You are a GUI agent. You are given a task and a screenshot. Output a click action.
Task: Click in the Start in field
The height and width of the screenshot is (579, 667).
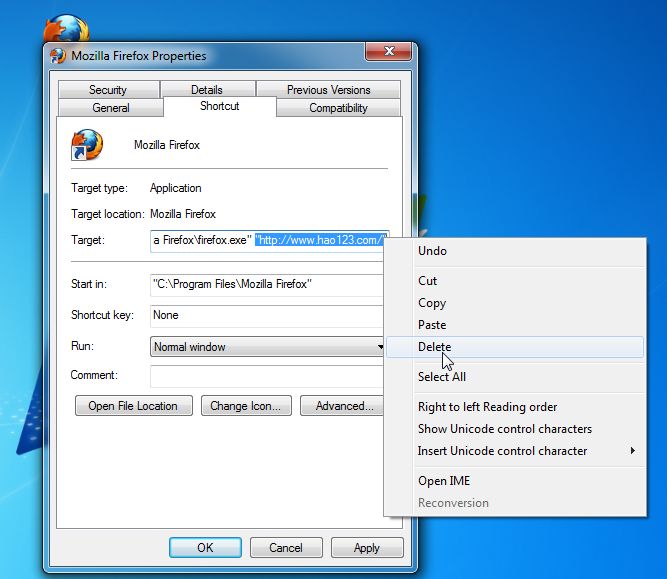coord(267,285)
